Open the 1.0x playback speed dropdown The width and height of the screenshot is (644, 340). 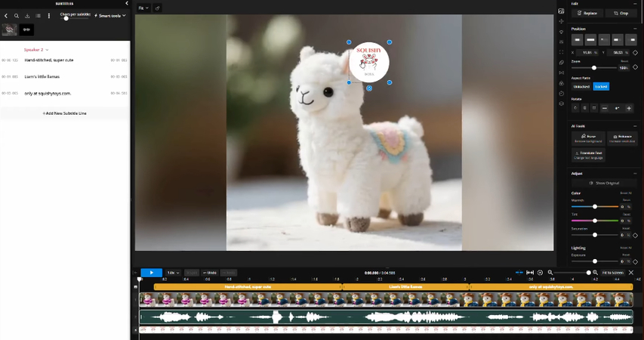coord(173,273)
